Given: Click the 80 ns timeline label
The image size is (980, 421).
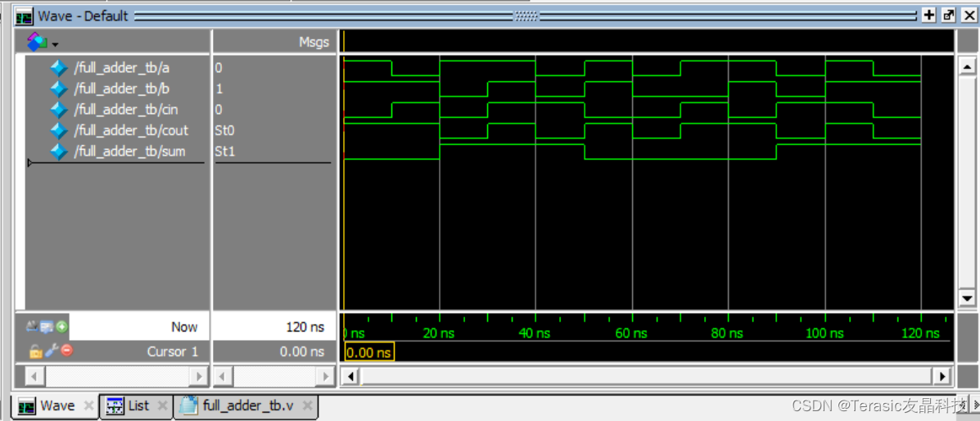Looking at the screenshot, I should click(x=727, y=333).
